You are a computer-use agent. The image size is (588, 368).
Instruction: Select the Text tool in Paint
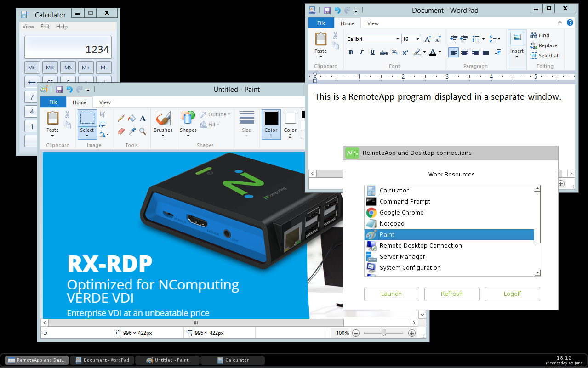tap(143, 119)
